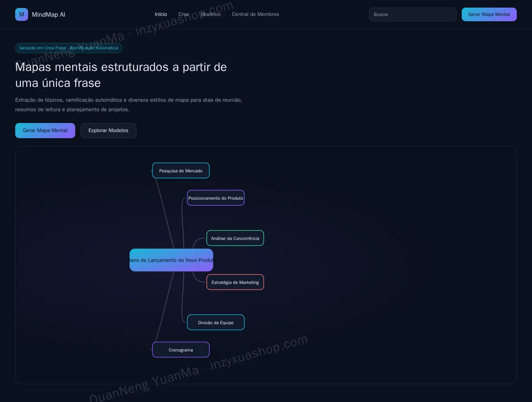Click Explorar Modelos button
The image size is (532, 402).
[x=108, y=131]
